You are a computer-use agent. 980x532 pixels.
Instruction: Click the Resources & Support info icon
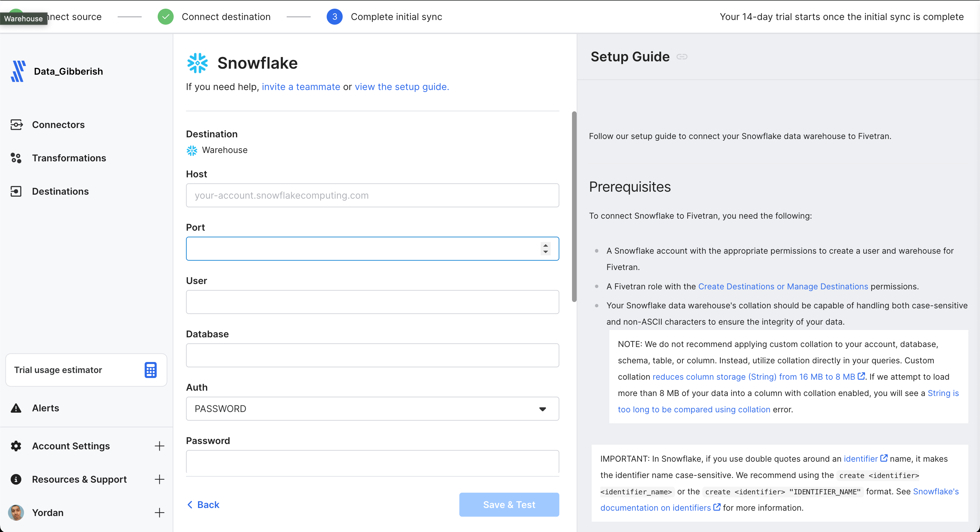[x=16, y=479]
